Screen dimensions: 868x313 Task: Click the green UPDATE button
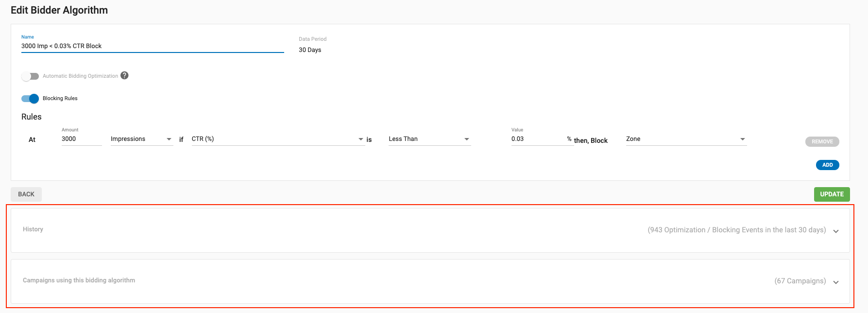click(832, 194)
